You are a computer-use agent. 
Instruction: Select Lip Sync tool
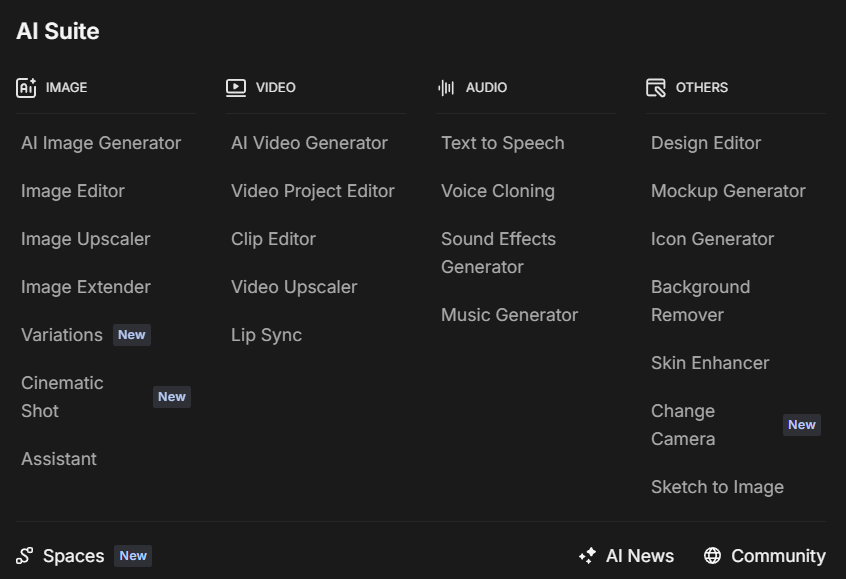(x=267, y=335)
